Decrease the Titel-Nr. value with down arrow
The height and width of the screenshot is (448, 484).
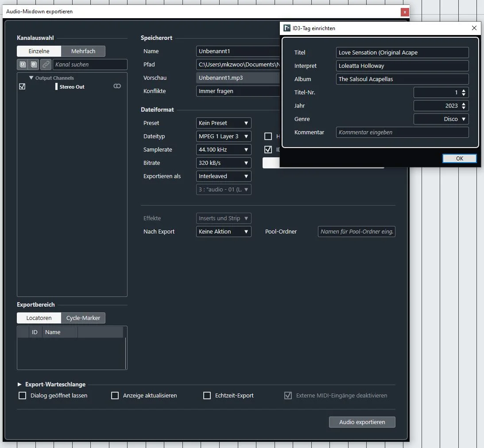[463, 94]
